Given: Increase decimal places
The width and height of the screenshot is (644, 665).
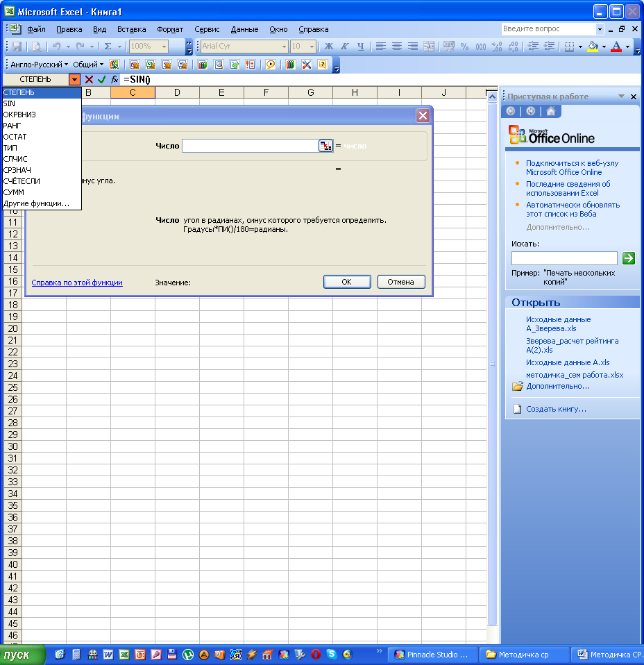Looking at the screenshot, I should (497, 47).
